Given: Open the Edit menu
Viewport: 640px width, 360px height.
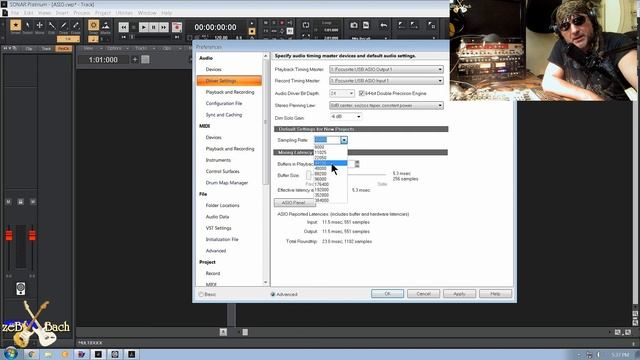Looking at the screenshot, I should point(29,13).
